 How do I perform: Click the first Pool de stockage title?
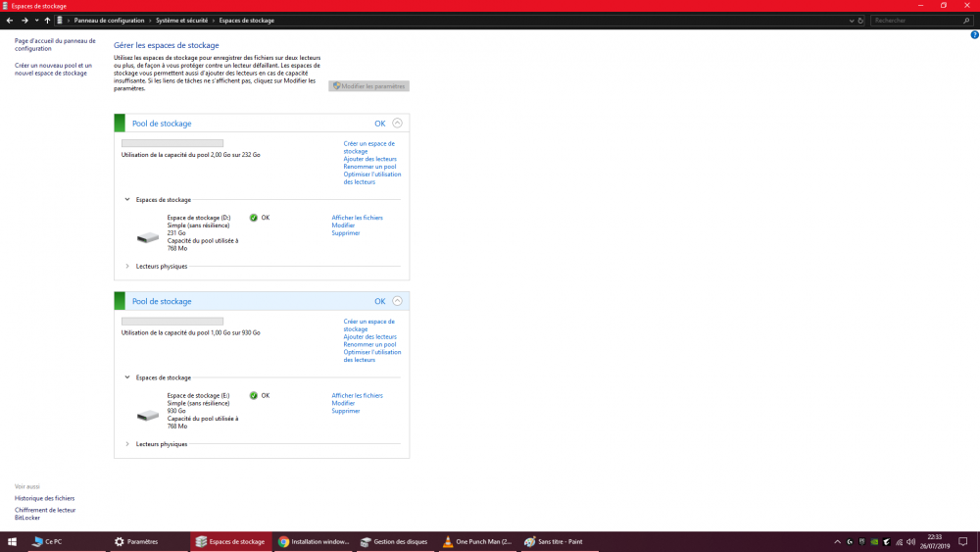pyautogui.click(x=162, y=124)
